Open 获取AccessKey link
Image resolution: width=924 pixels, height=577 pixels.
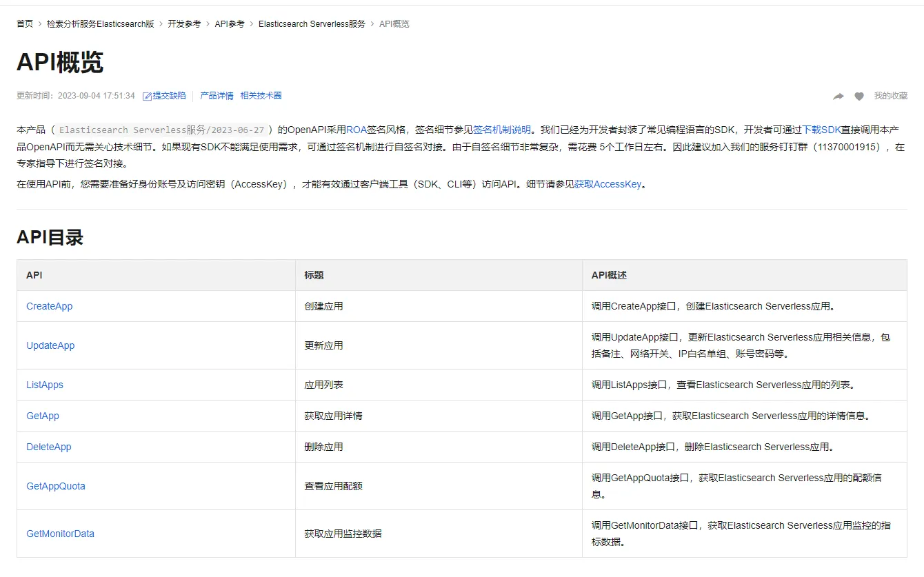[x=607, y=184]
